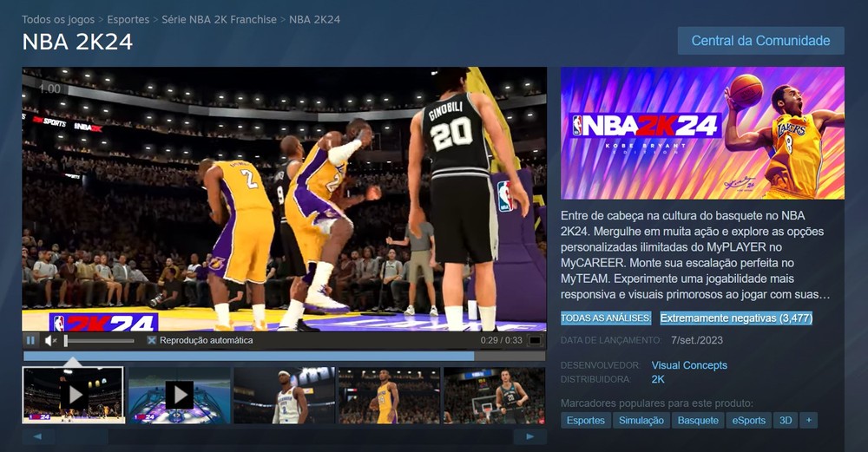Select the Basquete tag

[x=698, y=420]
